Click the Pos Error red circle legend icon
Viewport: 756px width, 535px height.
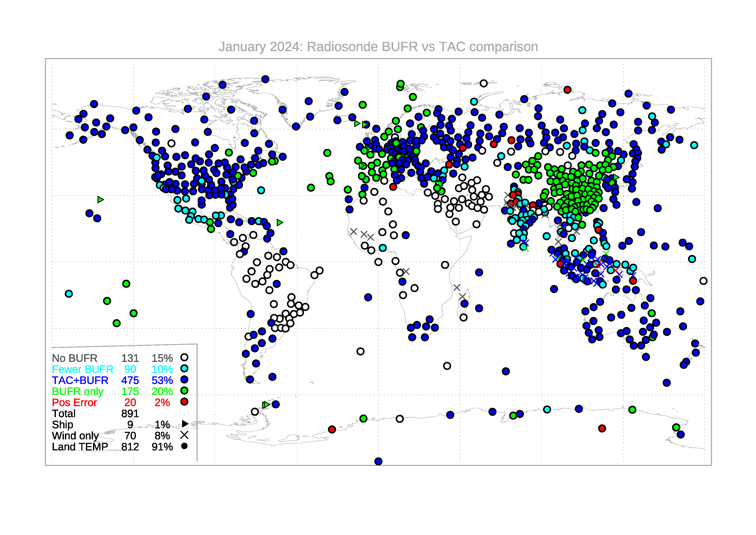click(184, 402)
